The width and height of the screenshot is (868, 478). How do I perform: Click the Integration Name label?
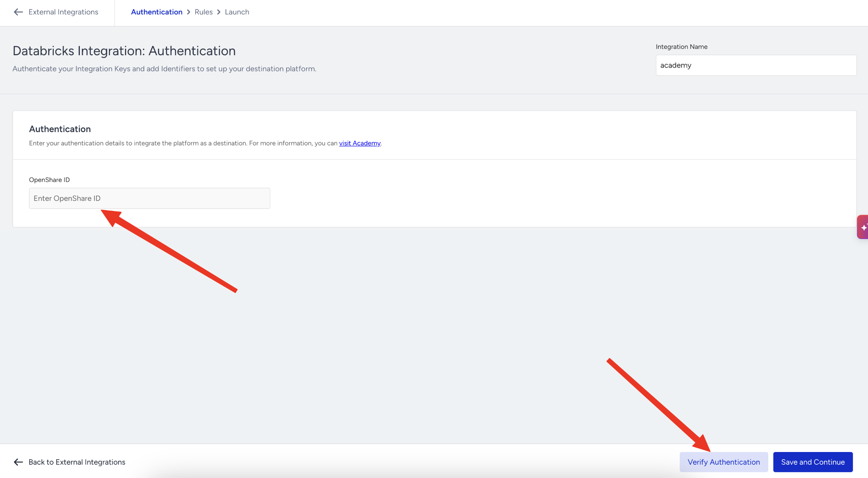pyautogui.click(x=682, y=47)
